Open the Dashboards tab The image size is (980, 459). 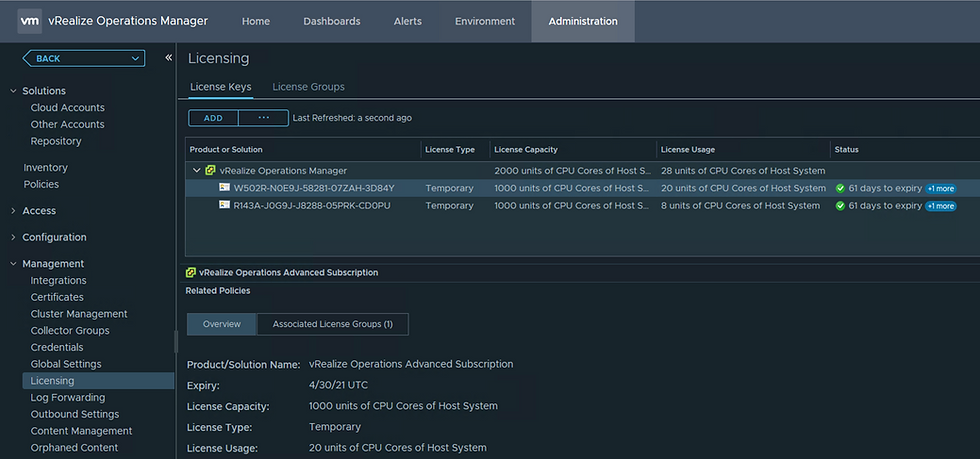332,21
